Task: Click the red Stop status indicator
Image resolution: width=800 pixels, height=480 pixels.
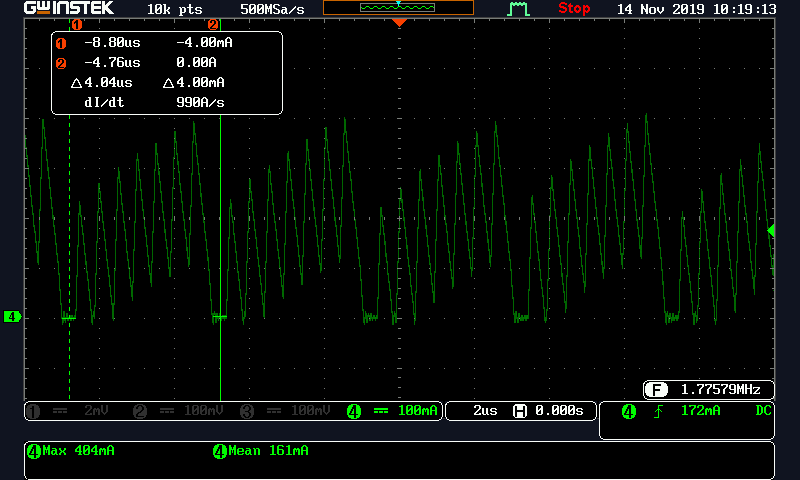Action: [x=574, y=8]
